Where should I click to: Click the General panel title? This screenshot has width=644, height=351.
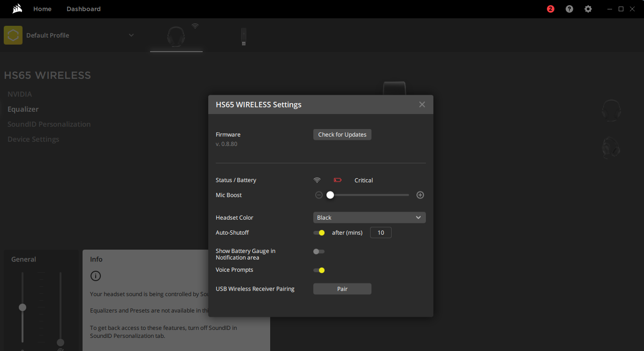[24, 259]
